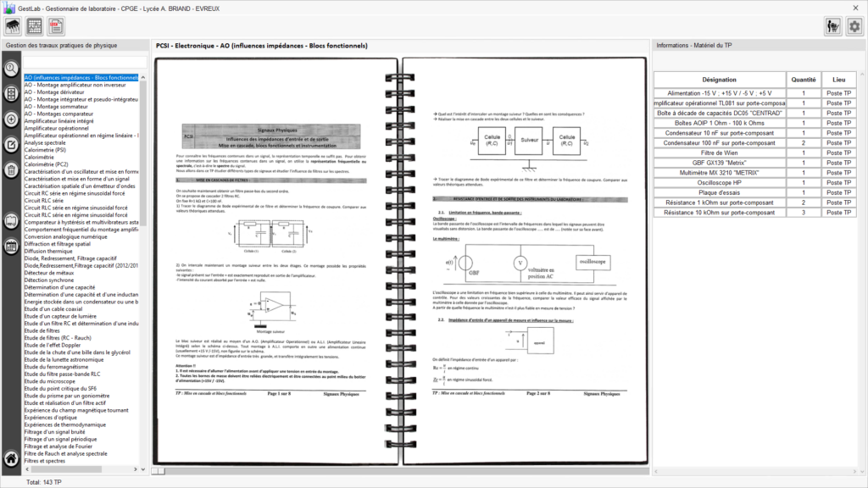The image size is (868, 488).
Task: Click the magnifier search icon in sidebar
Action: [x=11, y=69]
